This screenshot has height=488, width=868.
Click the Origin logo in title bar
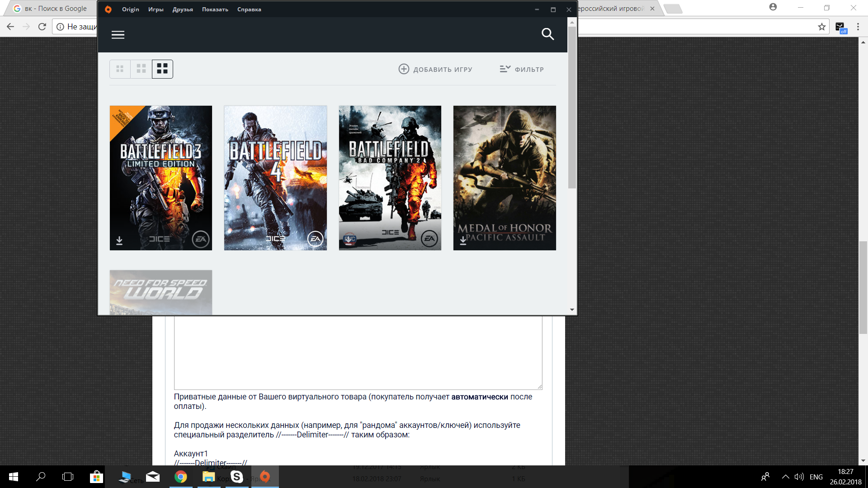click(108, 9)
